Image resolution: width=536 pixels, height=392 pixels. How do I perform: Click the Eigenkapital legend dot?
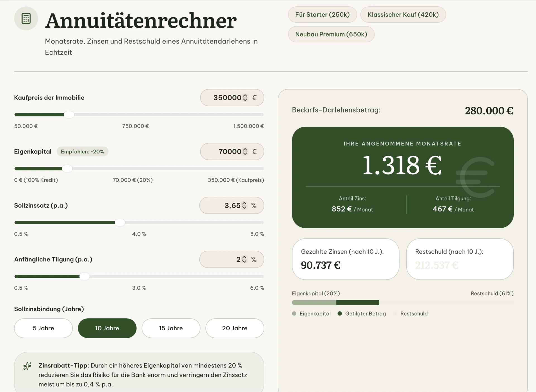tap(294, 314)
